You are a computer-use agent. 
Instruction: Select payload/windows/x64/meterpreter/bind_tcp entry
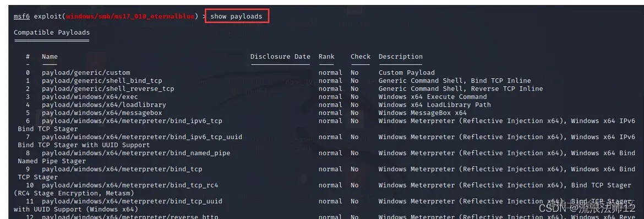pos(122,169)
